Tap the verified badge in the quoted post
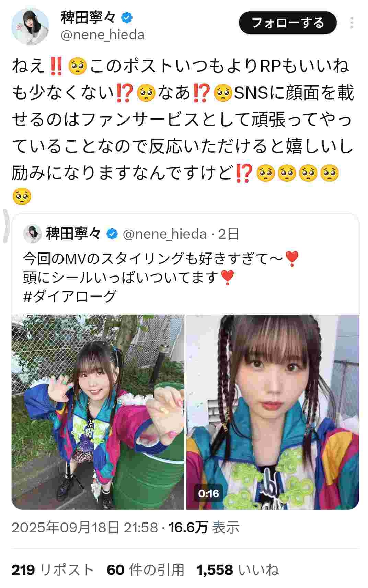Screen dimensions: 368x588 pyautogui.click(x=112, y=234)
